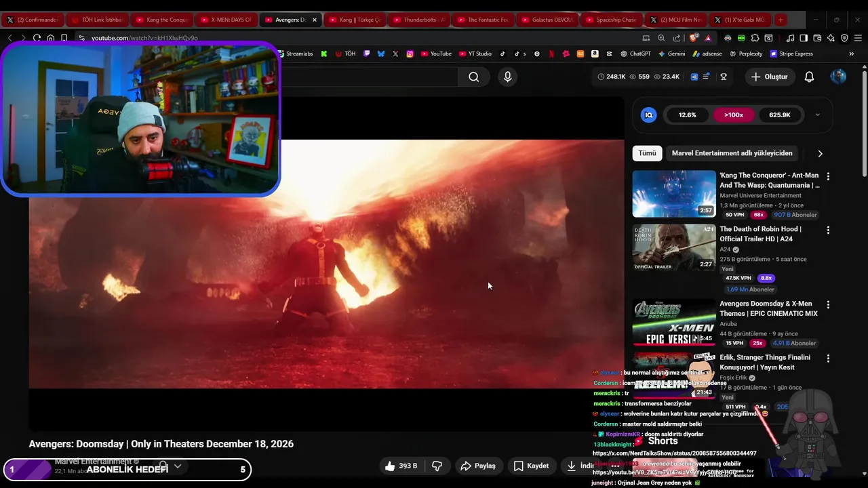Open the Perplexity bookmark

coord(745,54)
